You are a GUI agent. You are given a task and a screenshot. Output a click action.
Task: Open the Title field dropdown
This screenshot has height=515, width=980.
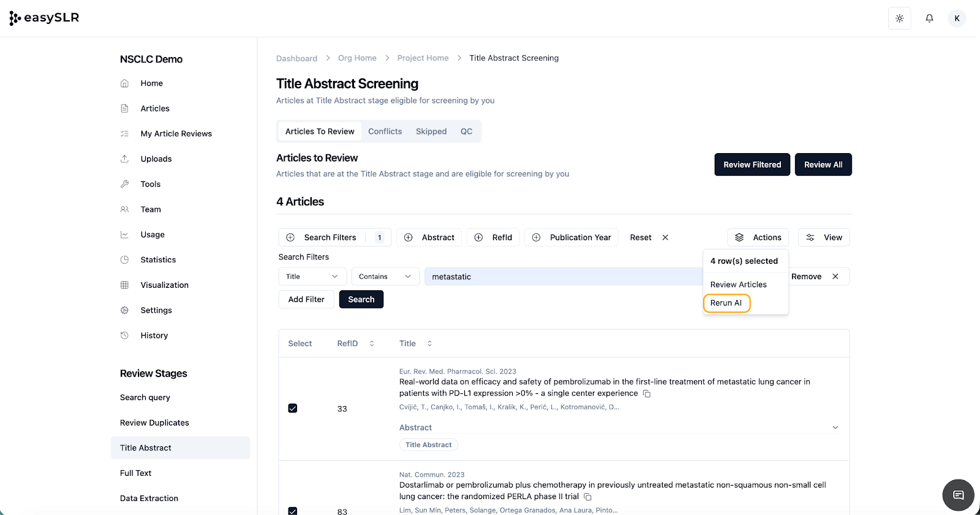pyautogui.click(x=312, y=277)
